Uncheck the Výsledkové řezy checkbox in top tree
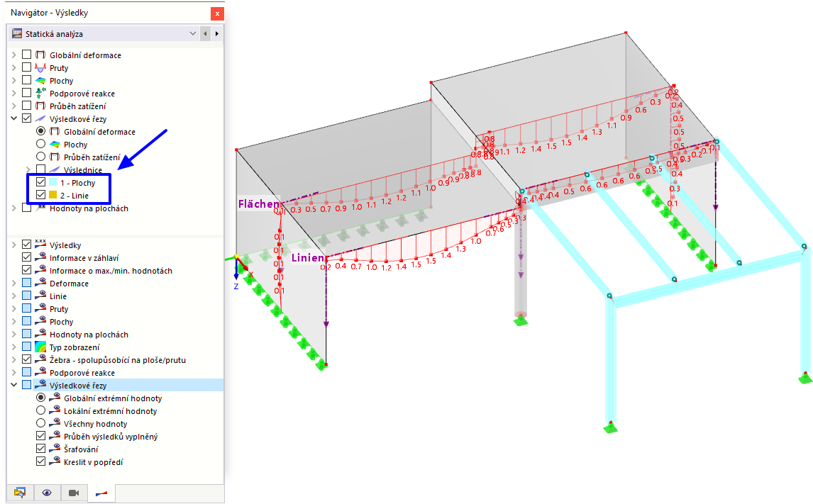The height and width of the screenshot is (504, 813). pyautogui.click(x=26, y=118)
